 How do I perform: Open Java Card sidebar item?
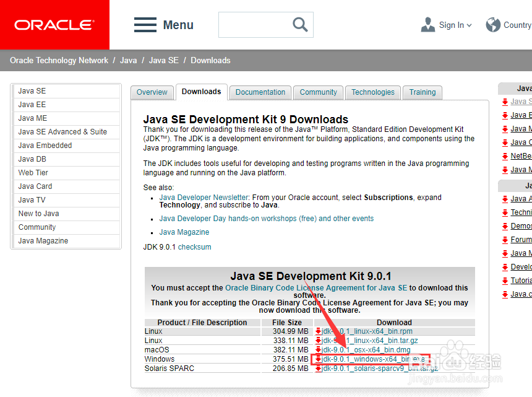coord(66,186)
